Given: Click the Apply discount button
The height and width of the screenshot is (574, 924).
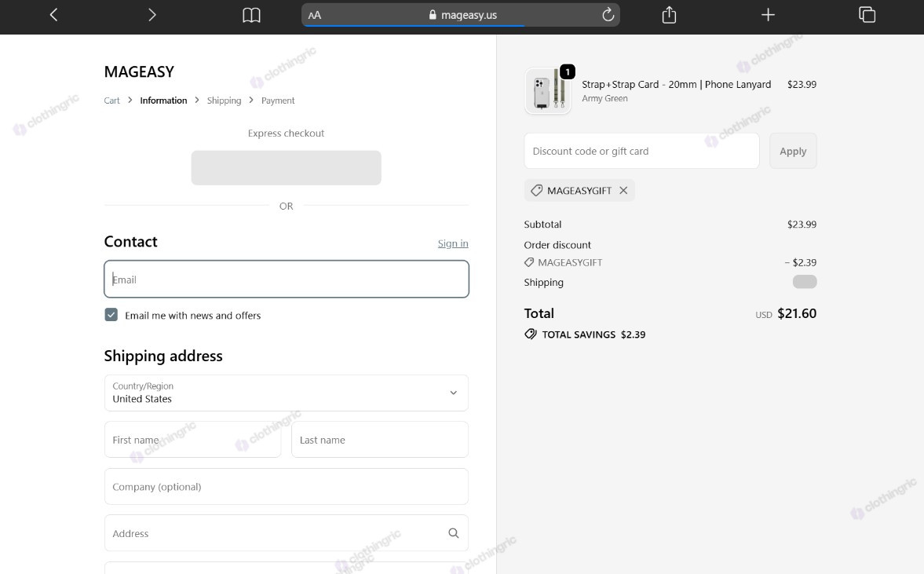Looking at the screenshot, I should point(793,151).
